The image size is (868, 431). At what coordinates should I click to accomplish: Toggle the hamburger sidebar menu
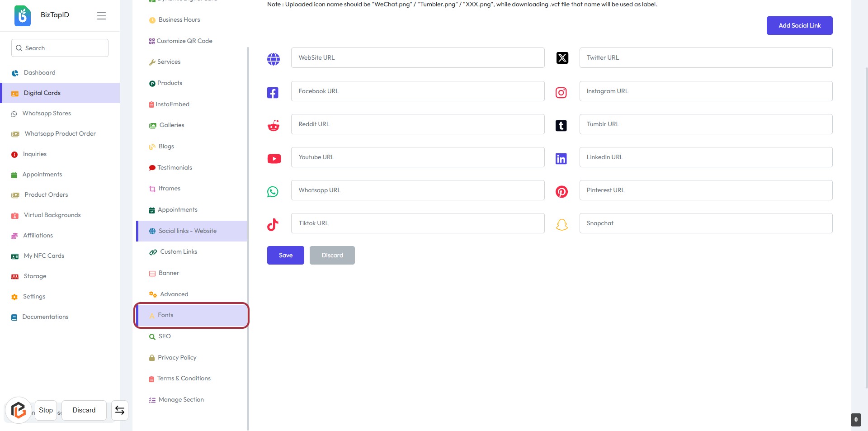tap(101, 16)
